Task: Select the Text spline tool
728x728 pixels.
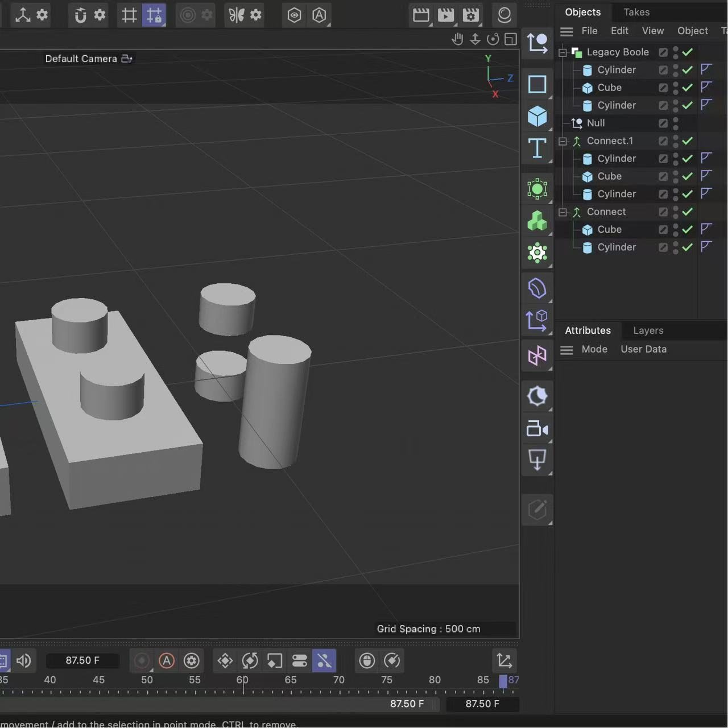Action: tap(537, 149)
